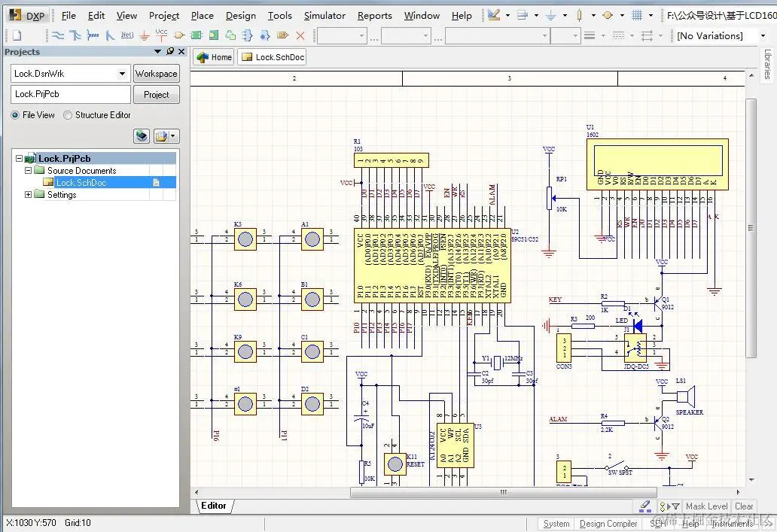
Task: Select the Place Wire tool
Action: tap(58, 35)
